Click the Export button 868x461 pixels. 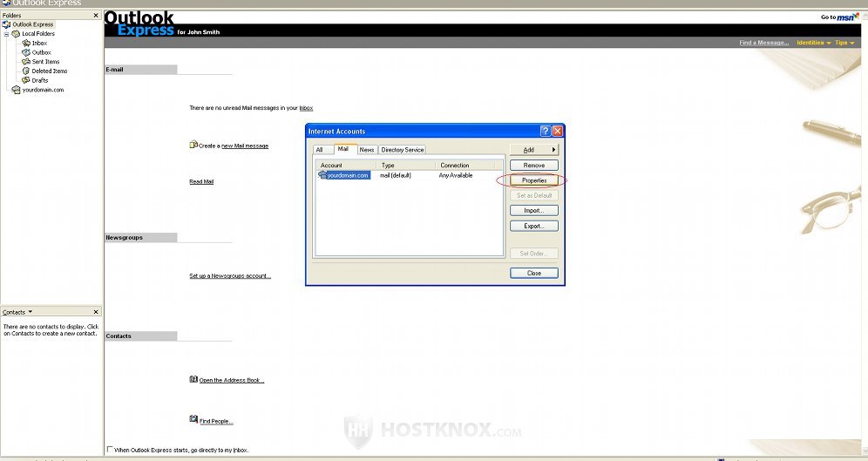click(x=533, y=226)
